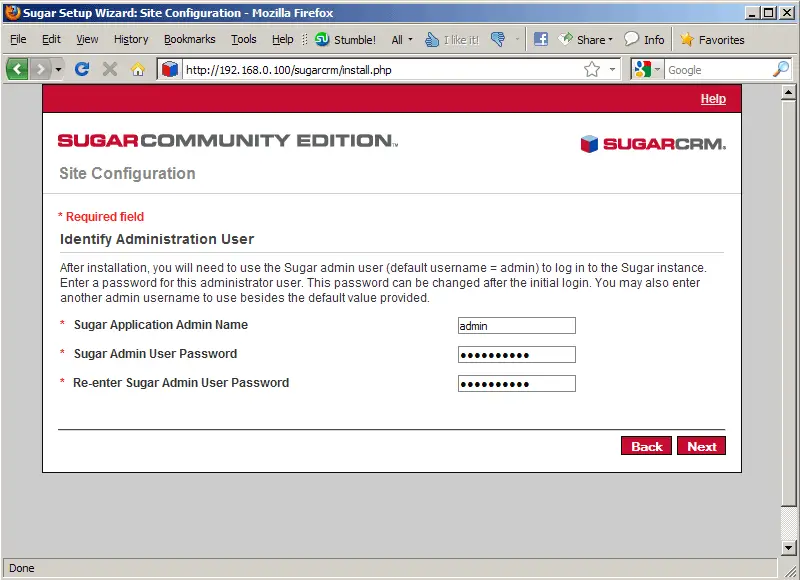Viewport: 800px width, 580px height.
Task: Click the Sugar Admin User Password field
Action: (516, 355)
